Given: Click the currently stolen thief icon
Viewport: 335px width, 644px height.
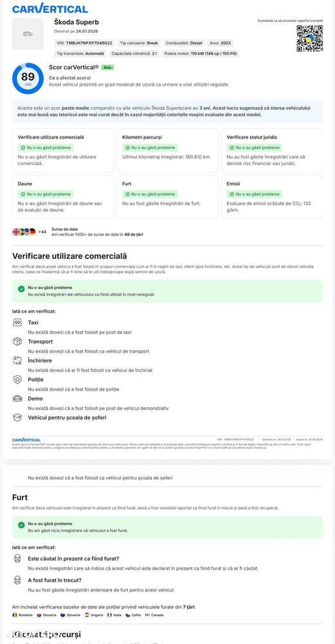Looking at the screenshot, I should click(x=17, y=559).
